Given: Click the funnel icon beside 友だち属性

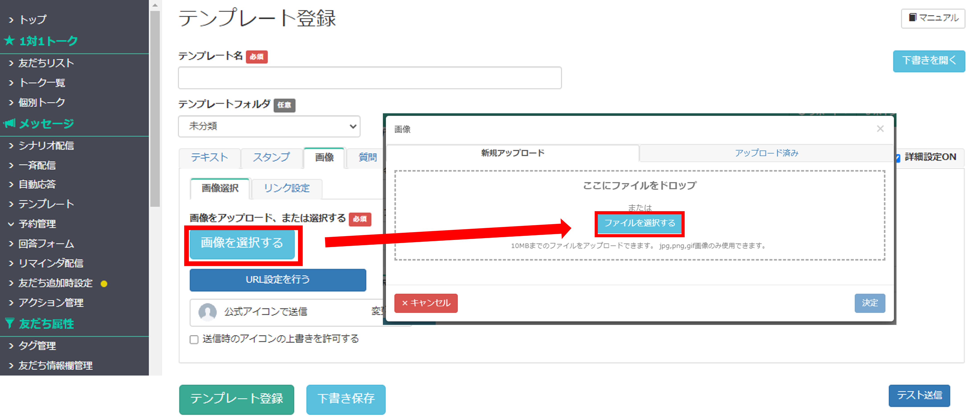Looking at the screenshot, I should point(10,323).
